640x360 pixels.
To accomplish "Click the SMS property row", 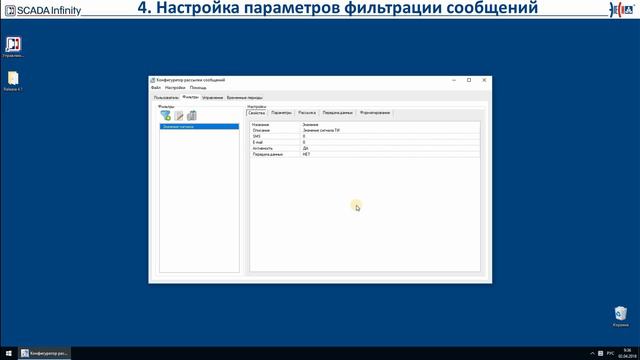I will click(x=365, y=136).
